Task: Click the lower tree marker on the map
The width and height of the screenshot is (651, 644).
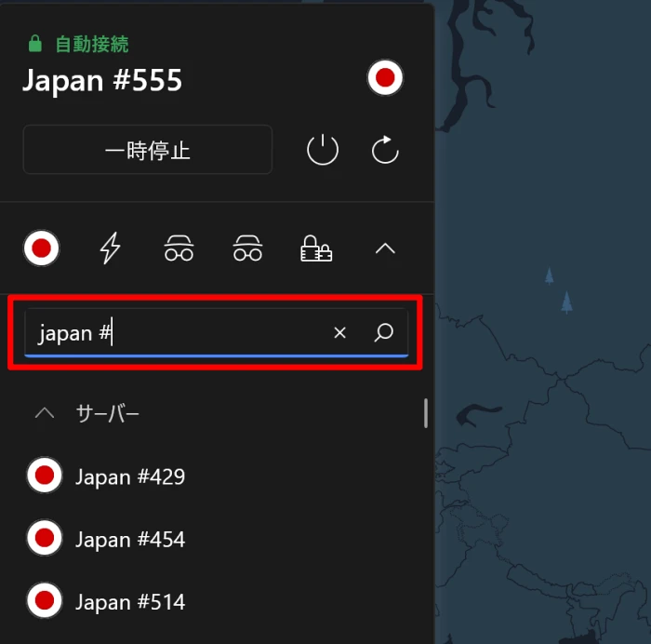Action: (566, 302)
